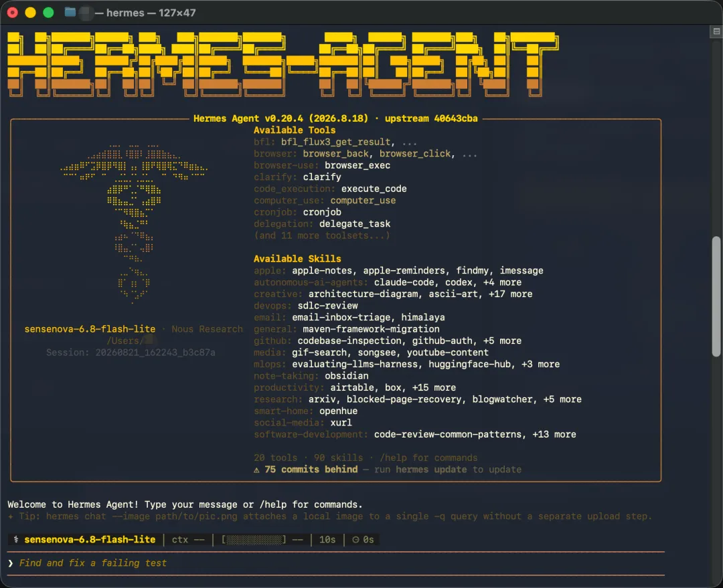Click 'email-inbox-triage' skill entry
This screenshot has height=588, width=723.
[x=341, y=317]
